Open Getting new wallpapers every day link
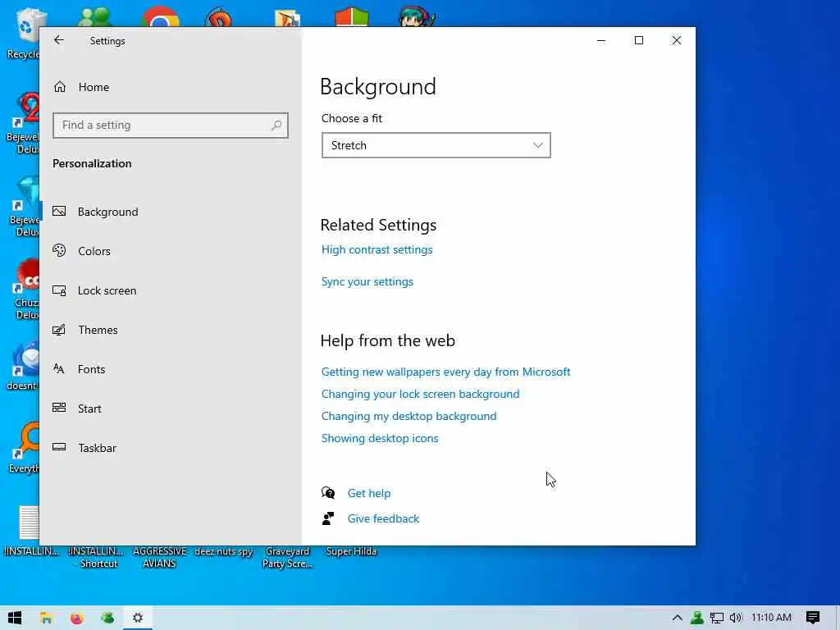The image size is (840, 630). coord(445,372)
